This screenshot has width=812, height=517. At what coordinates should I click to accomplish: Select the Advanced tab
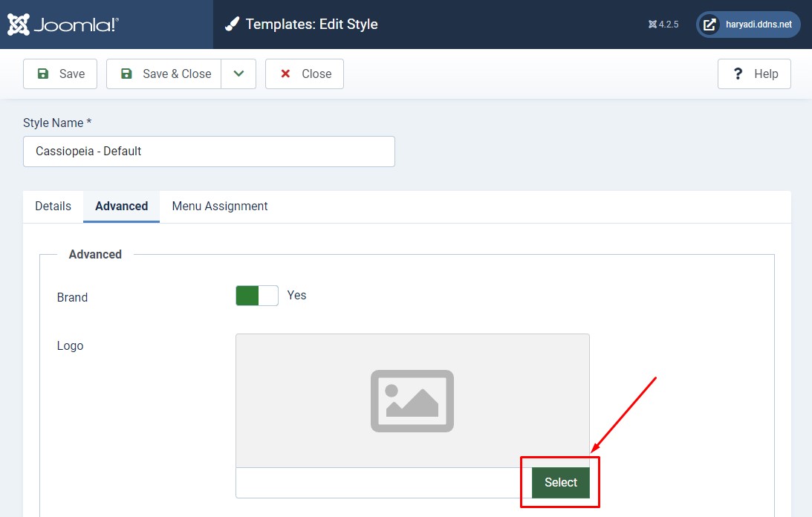122,206
